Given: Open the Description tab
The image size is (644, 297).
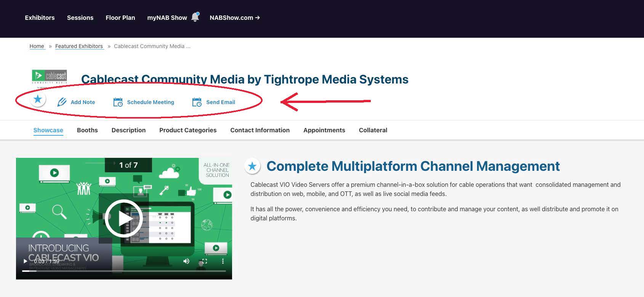Looking at the screenshot, I should [128, 130].
